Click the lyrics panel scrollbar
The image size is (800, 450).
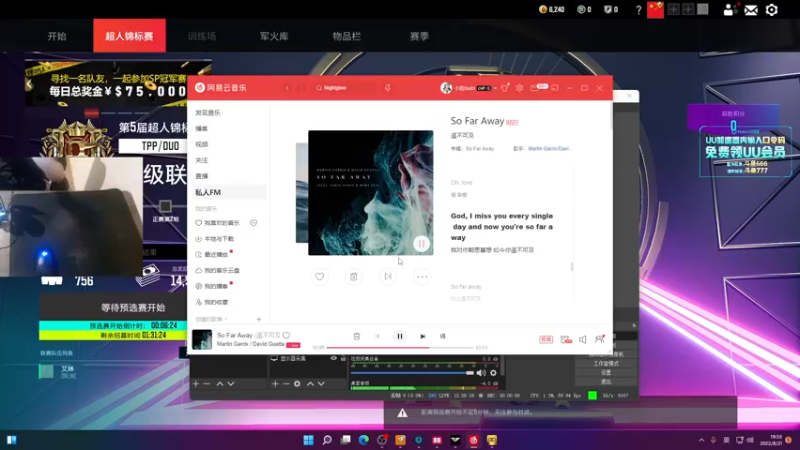point(571,266)
